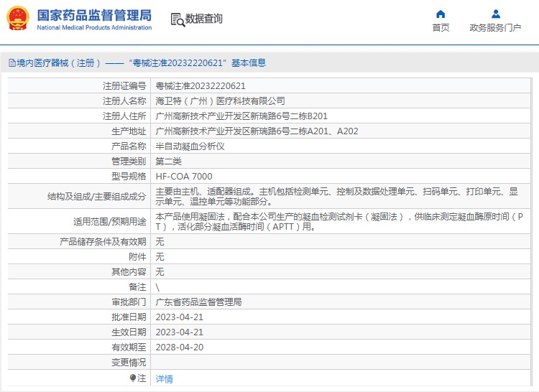Select registrant address ending B201
Screen dimensions: 539x392
click(241, 116)
